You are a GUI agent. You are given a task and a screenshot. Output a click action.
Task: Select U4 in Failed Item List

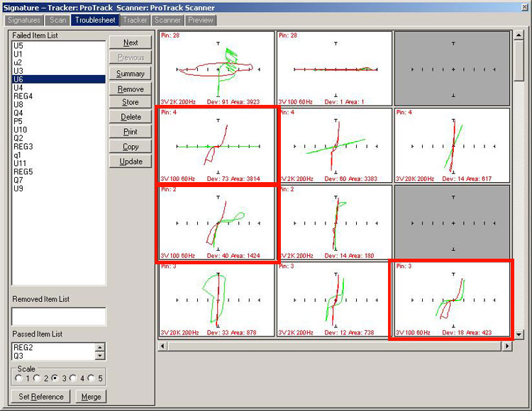[59, 88]
